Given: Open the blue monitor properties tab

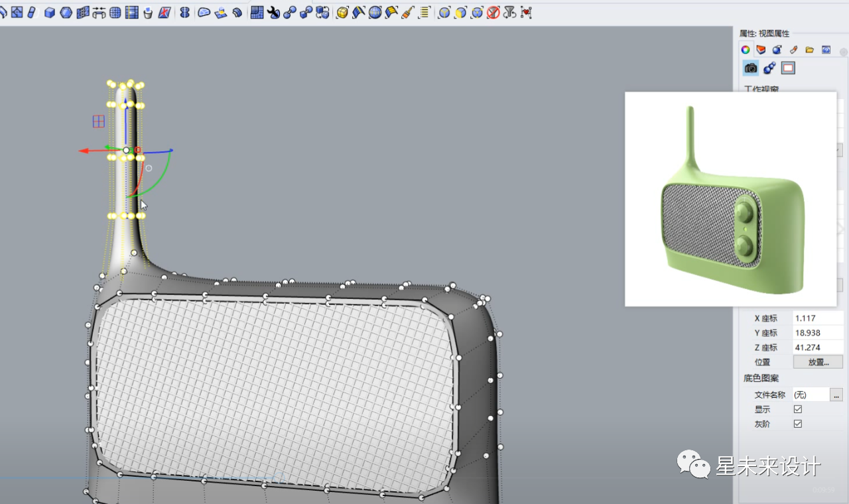Looking at the screenshot, I should point(826,50).
